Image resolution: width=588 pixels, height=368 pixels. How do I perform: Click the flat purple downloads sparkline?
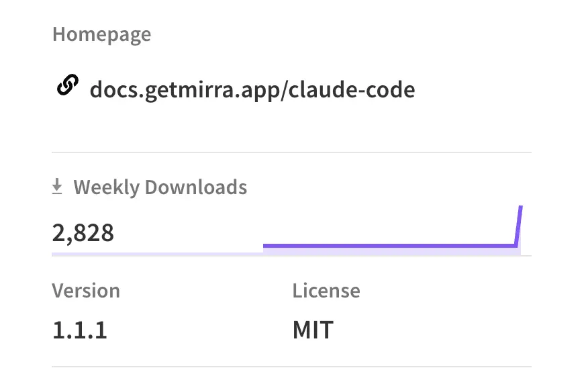(389, 245)
